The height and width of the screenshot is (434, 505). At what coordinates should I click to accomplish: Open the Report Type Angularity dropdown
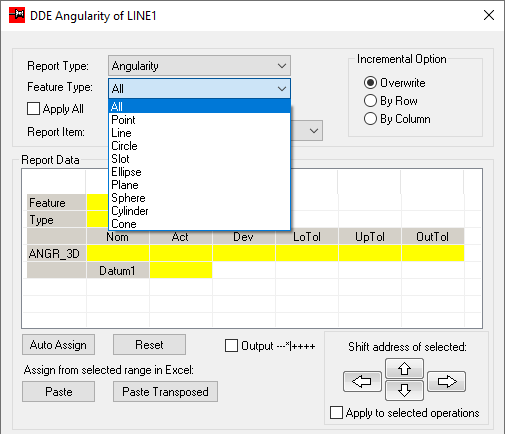(199, 66)
